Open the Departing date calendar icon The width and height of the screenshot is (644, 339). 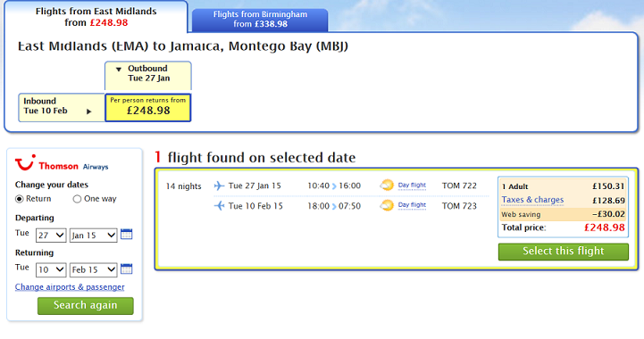point(127,235)
